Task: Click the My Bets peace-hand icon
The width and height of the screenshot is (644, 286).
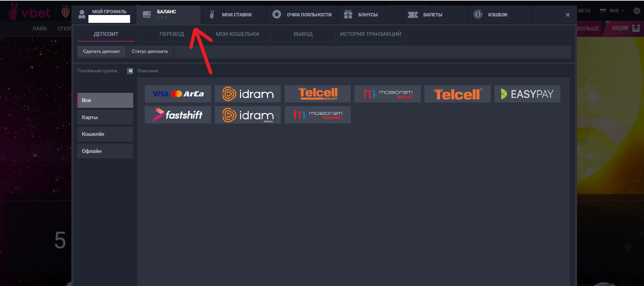Action: tap(212, 14)
